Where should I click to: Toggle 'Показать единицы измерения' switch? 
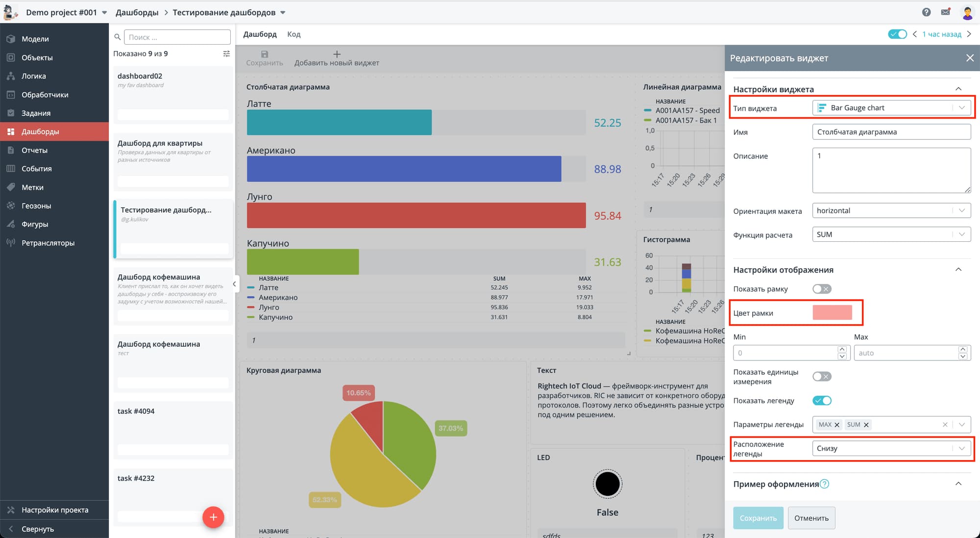[x=822, y=377]
